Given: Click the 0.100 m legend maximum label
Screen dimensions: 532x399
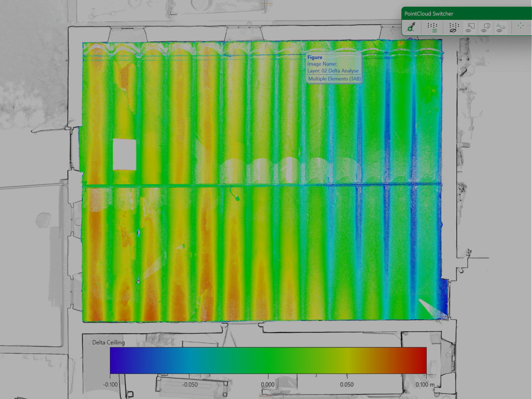Looking at the screenshot, I should [x=425, y=384].
